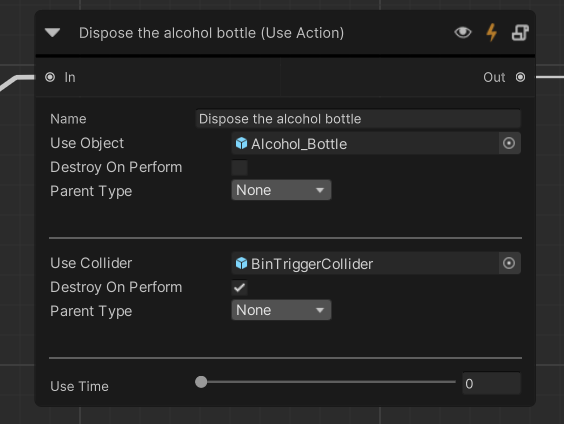The image size is (564, 424).
Task: Enable Destroy On Perform under Use Object
Action: coord(240,168)
